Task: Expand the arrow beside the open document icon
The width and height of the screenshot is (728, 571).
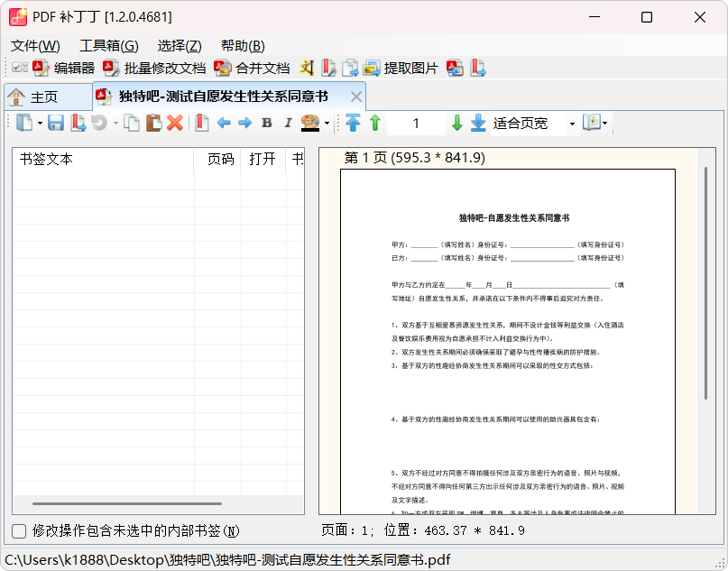Action: 40,124
